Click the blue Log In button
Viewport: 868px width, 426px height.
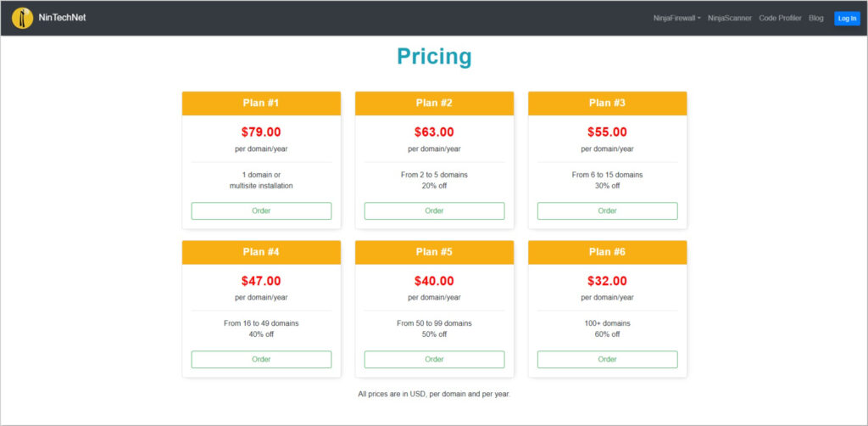pyautogui.click(x=847, y=19)
